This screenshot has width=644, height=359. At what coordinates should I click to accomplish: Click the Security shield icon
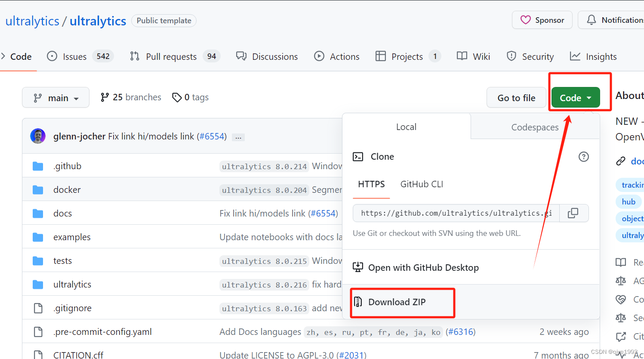pos(512,56)
